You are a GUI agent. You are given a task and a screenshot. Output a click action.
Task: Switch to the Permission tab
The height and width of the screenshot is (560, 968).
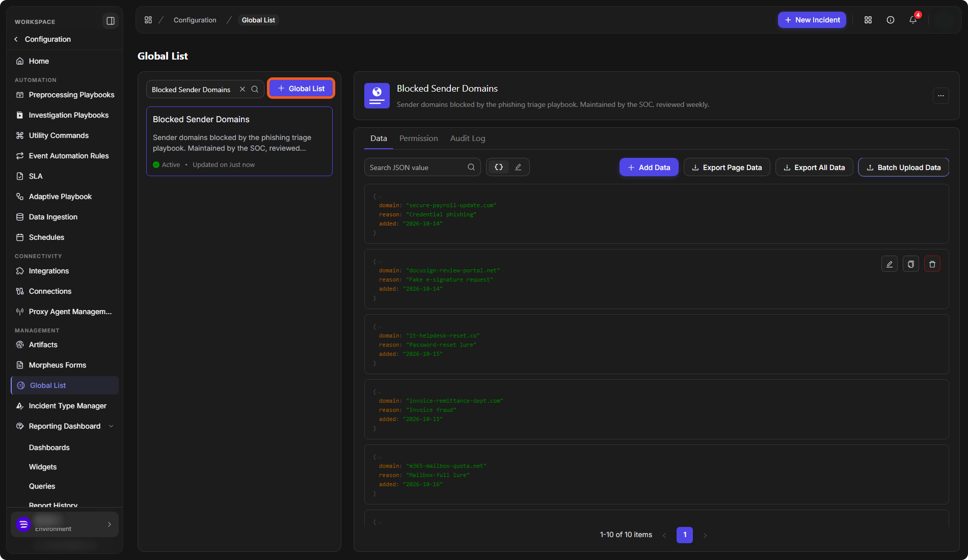pyautogui.click(x=418, y=138)
